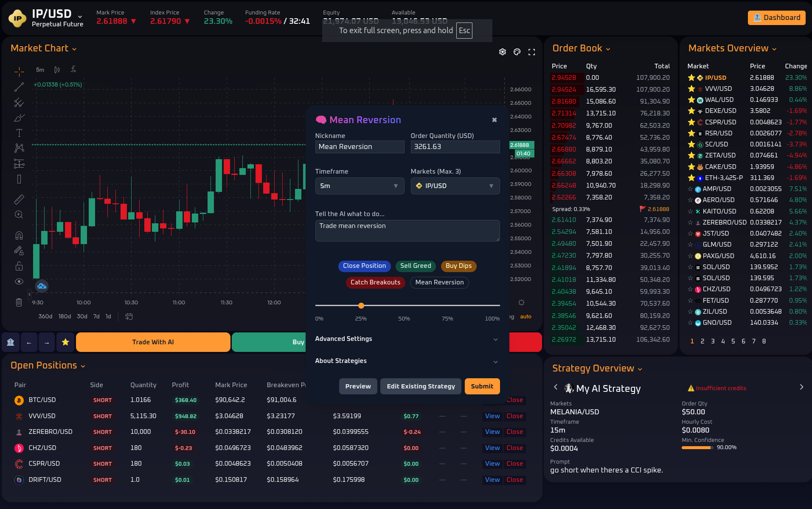The height and width of the screenshot is (509, 812).
Task: Click the Order Quantity input field
Action: (455, 147)
